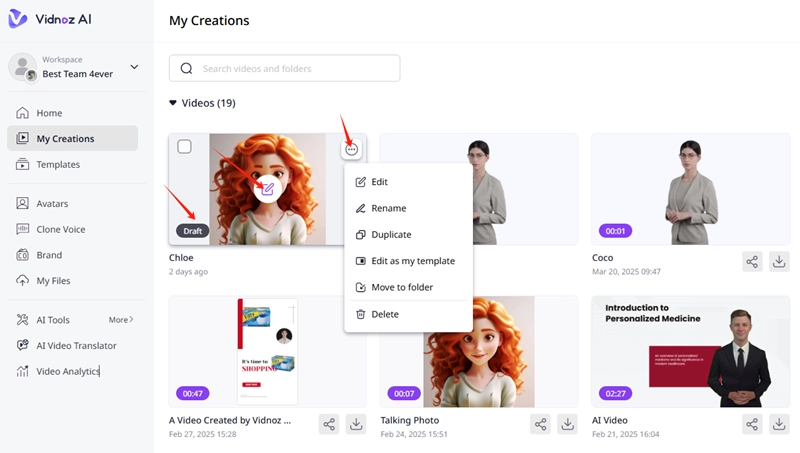This screenshot has height=453, width=800.
Task: Tick the checkbox on Chloe video card
Action: 184,147
